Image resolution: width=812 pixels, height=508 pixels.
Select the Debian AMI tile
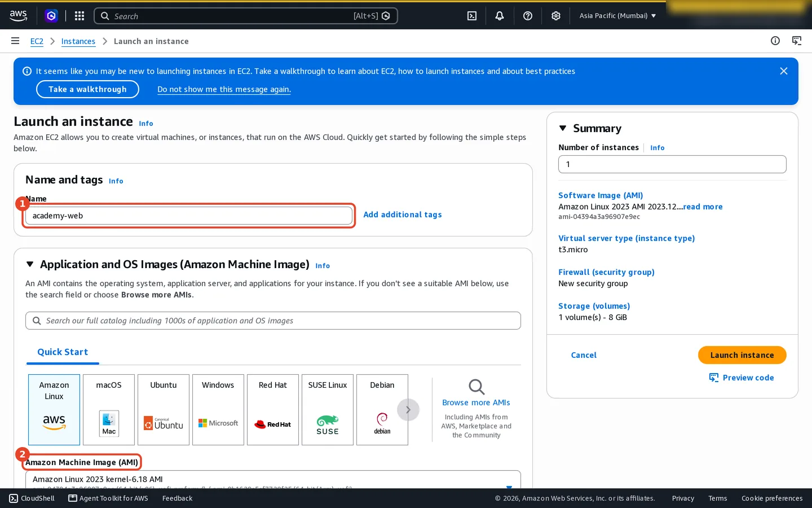pos(382,410)
